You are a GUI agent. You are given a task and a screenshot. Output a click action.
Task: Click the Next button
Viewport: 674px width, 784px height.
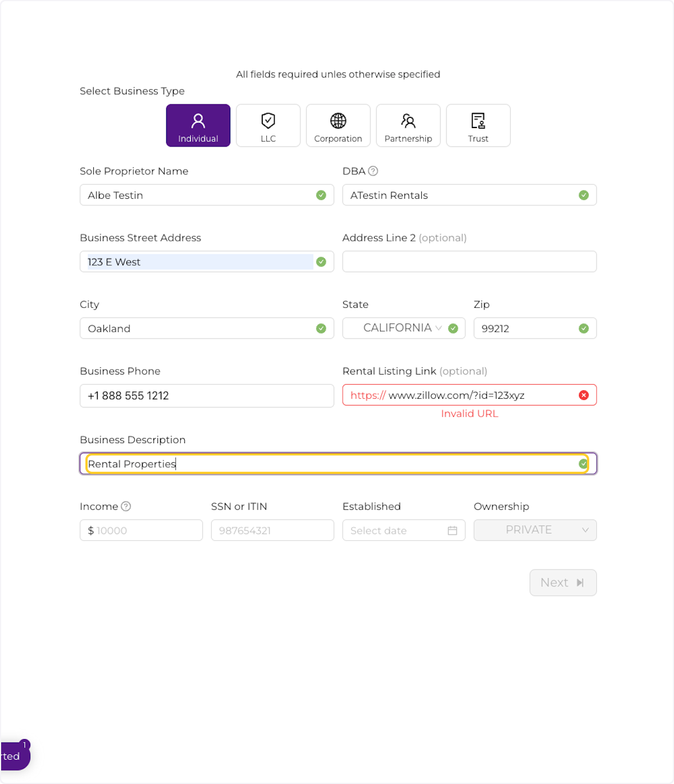click(563, 583)
